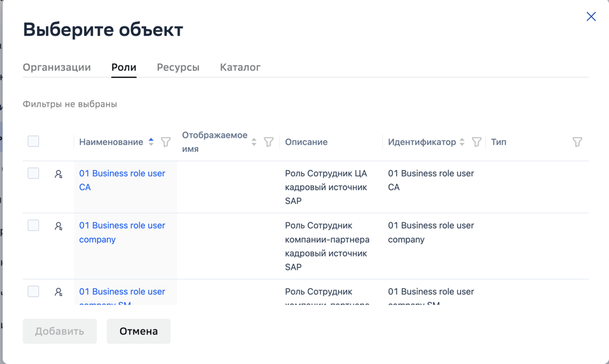Open the Наименование column filter
The image size is (609, 364).
(166, 142)
